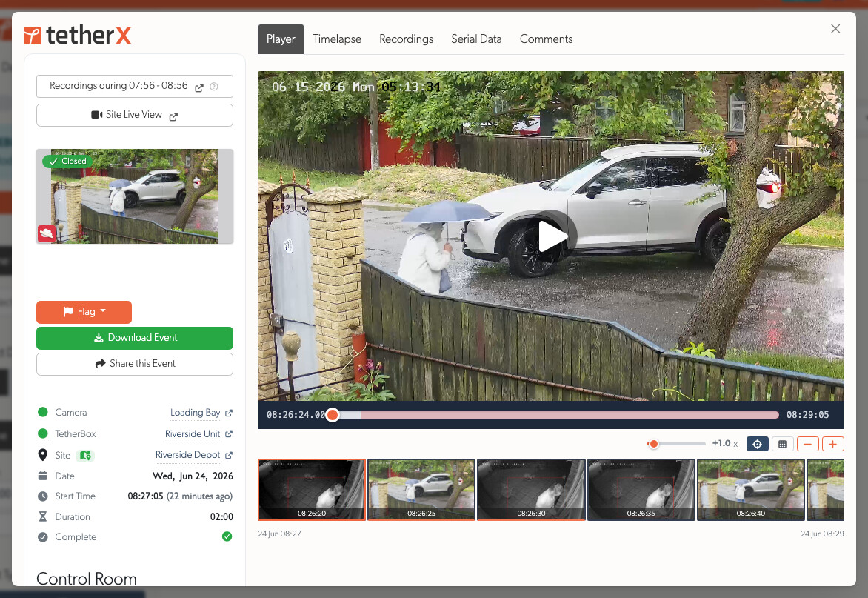Screen dimensions: 868x598
Task: Open the Comments tab
Action: coord(547,39)
